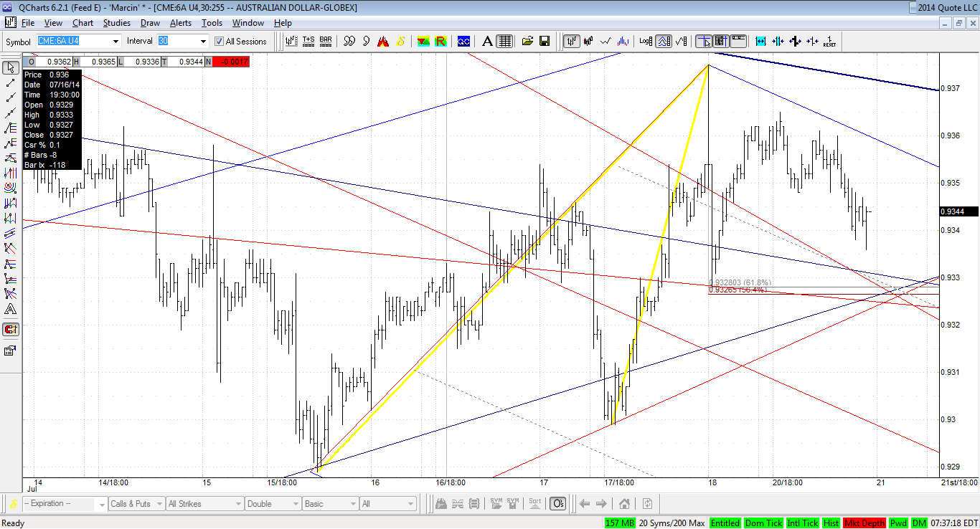This screenshot has width=980, height=529.
Task: Click the 0.9344 current price marker on axis
Action: pos(958,211)
